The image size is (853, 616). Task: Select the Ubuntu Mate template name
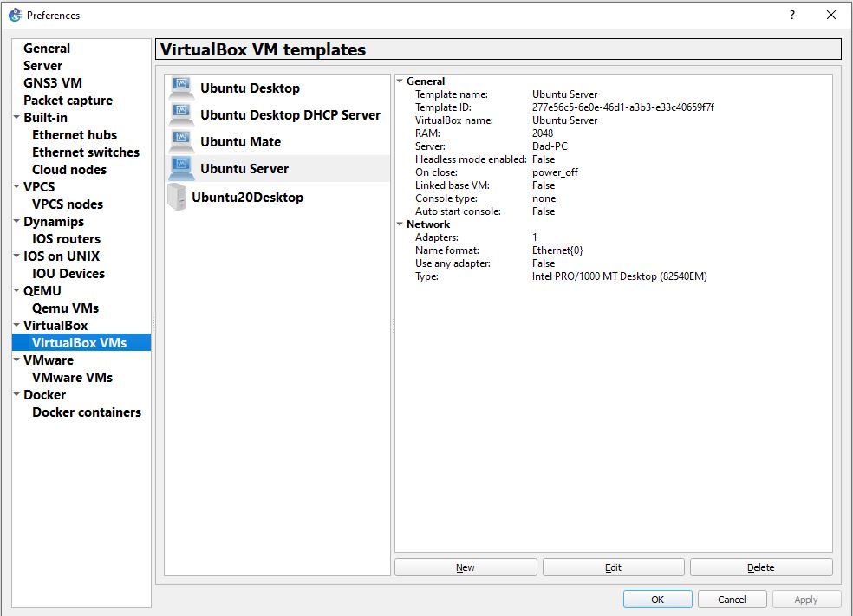pyautogui.click(x=240, y=142)
